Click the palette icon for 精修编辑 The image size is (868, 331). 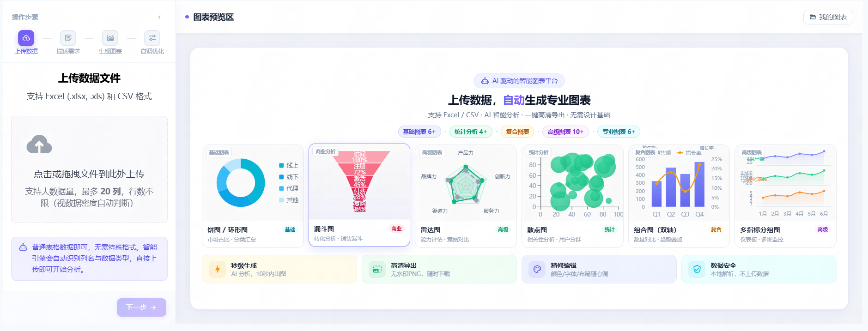pyautogui.click(x=537, y=269)
